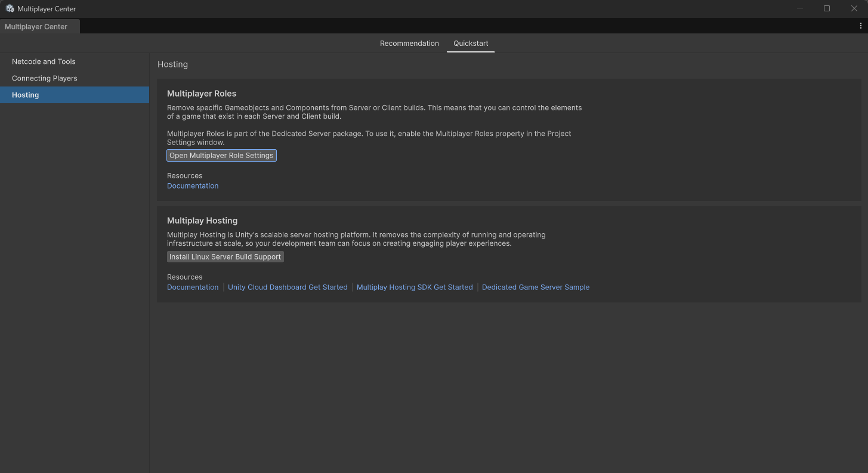Close the Multiplayer Center window
The image size is (868, 473).
[x=854, y=8]
